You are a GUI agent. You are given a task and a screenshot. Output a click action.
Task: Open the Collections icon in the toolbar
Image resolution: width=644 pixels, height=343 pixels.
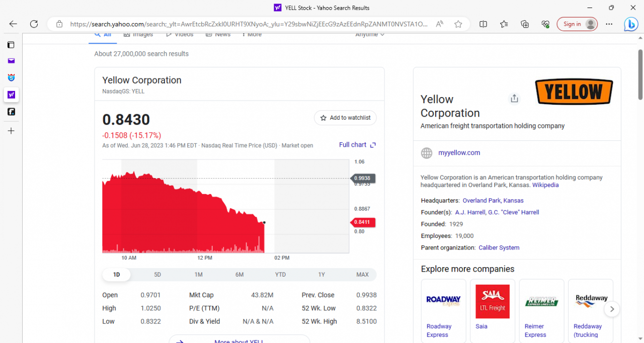(525, 24)
